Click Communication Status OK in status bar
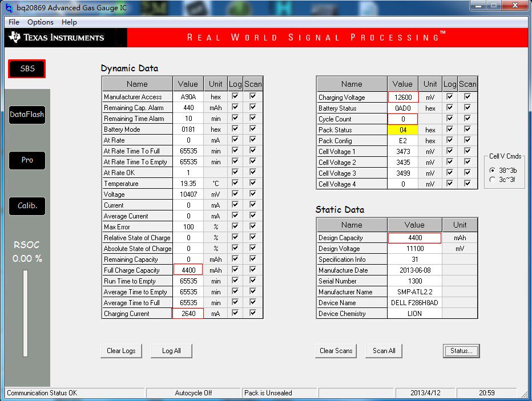This screenshot has width=532, height=401. [42, 393]
